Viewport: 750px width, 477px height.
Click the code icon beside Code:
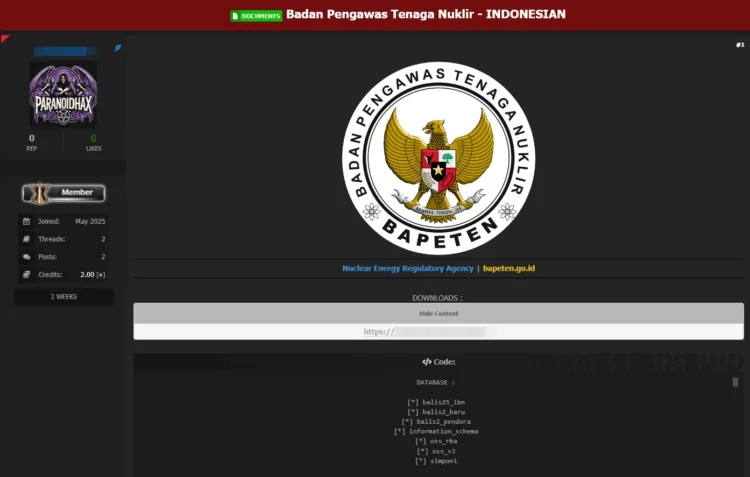[x=427, y=362]
